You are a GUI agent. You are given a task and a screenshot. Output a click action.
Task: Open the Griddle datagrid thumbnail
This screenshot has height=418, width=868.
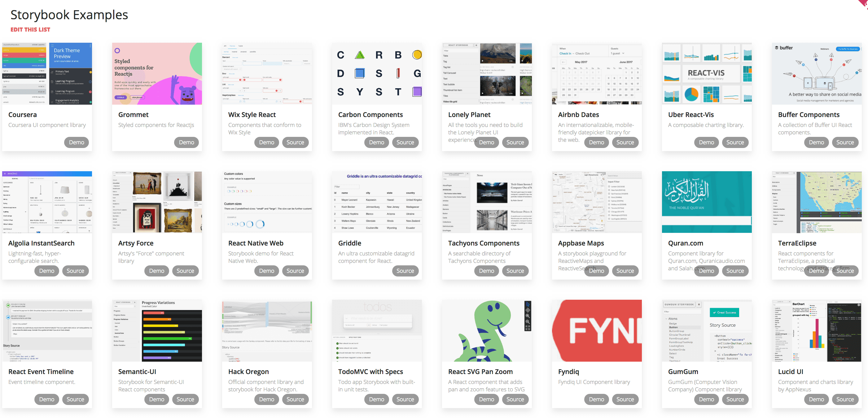[377, 202]
